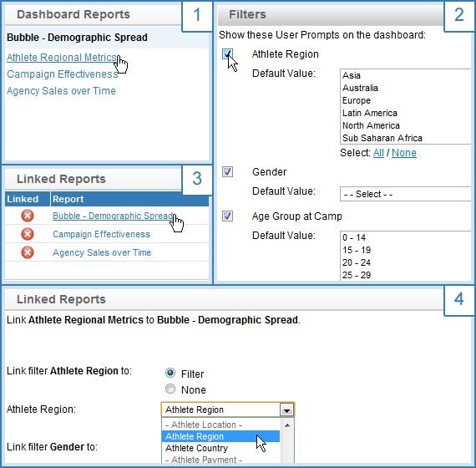476x468 pixels.
Task: Click red X icon beside Campaign Effectiveness
Action: click(x=28, y=234)
